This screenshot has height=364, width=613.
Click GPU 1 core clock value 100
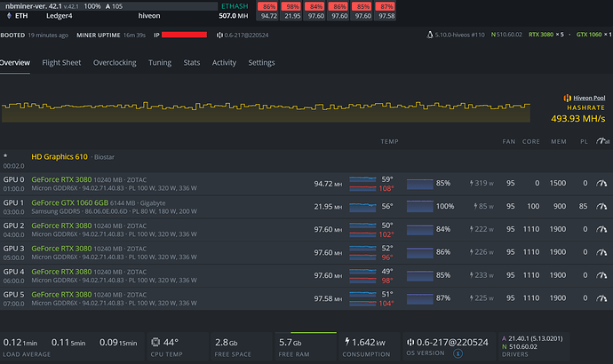(x=533, y=206)
